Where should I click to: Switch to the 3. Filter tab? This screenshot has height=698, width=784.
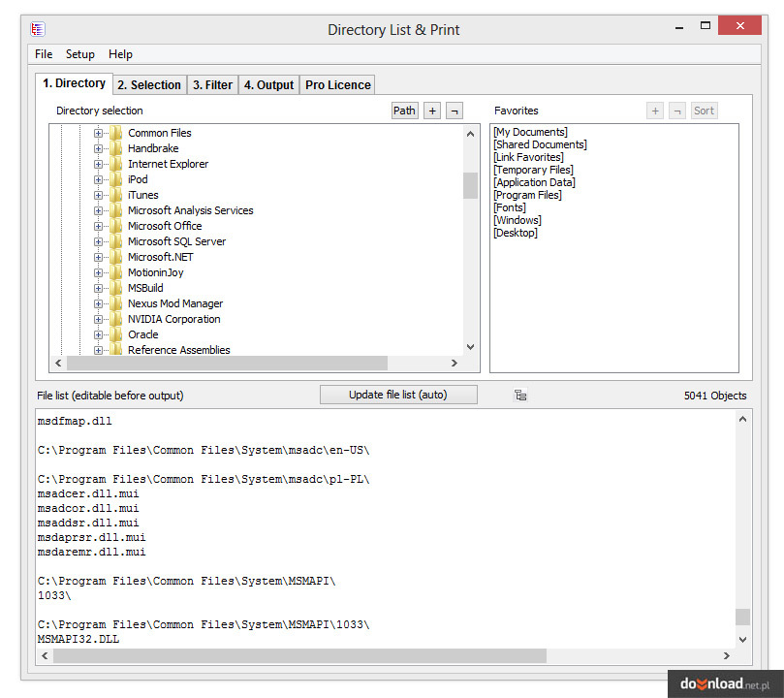pyautogui.click(x=212, y=85)
